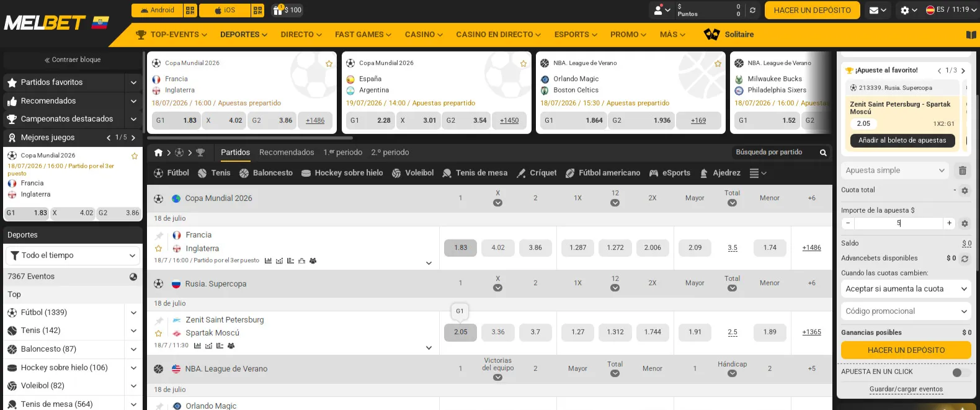Show next Mejores juegos item
The image size is (980, 410).
133,138
